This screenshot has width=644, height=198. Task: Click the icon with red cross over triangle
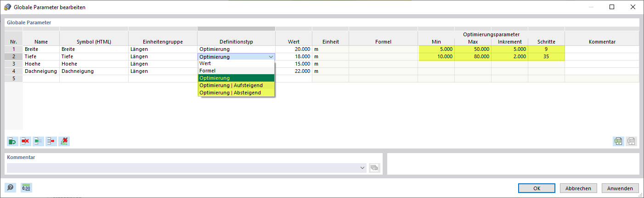[64, 141]
